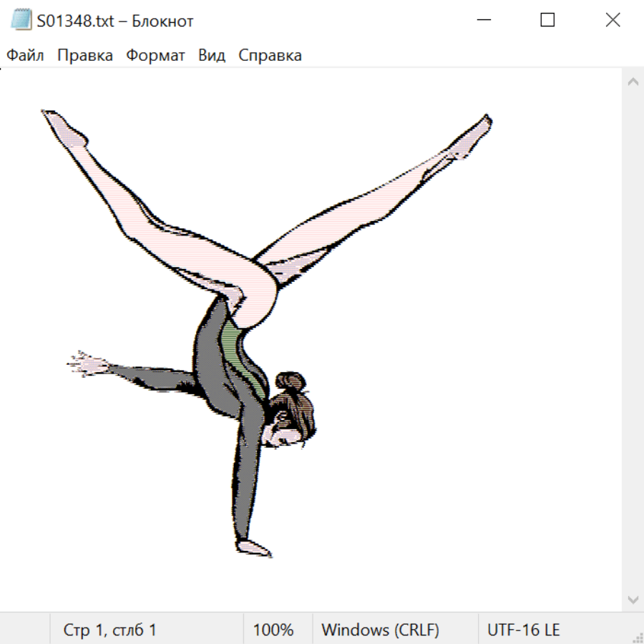Maximize the Блокнот window
The height and width of the screenshot is (644, 644).
pyautogui.click(x=547, y=20)
